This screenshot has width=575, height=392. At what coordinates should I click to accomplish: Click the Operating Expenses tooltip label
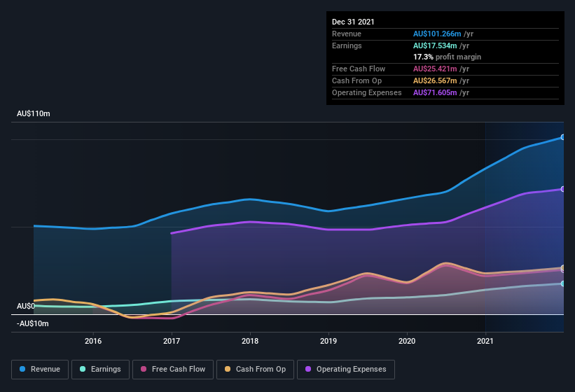367,92
